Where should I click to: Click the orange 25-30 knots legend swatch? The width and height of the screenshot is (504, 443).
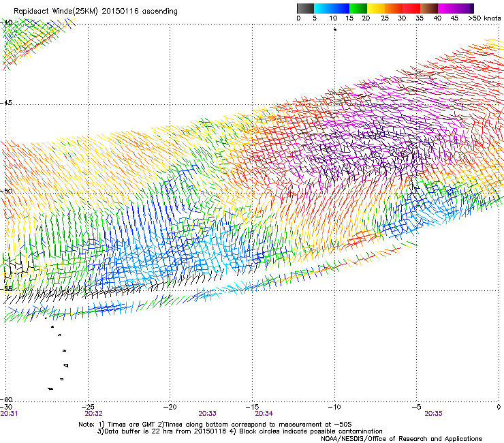click(x=394, y=8)
